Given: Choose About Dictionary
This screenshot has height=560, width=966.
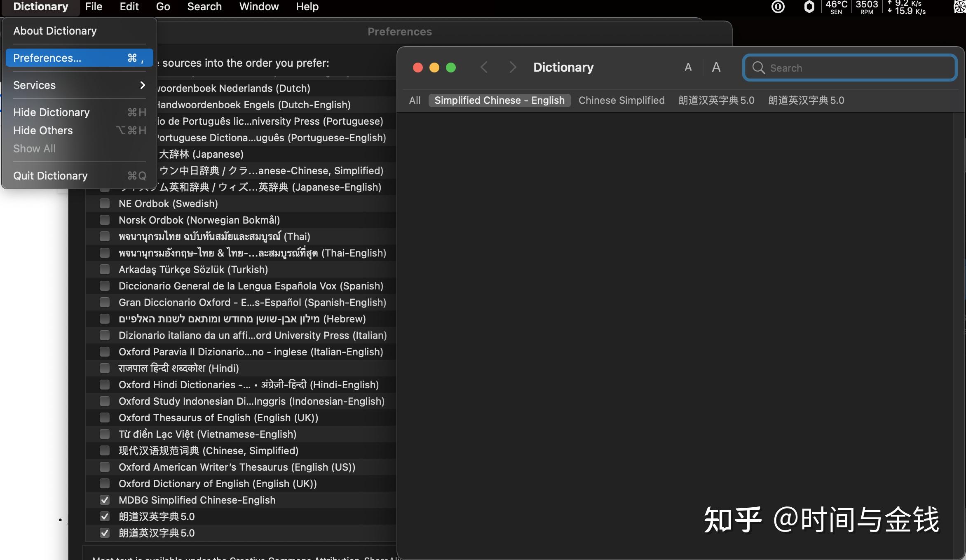Looking at the screenshot, I should (x=80, y=31).
